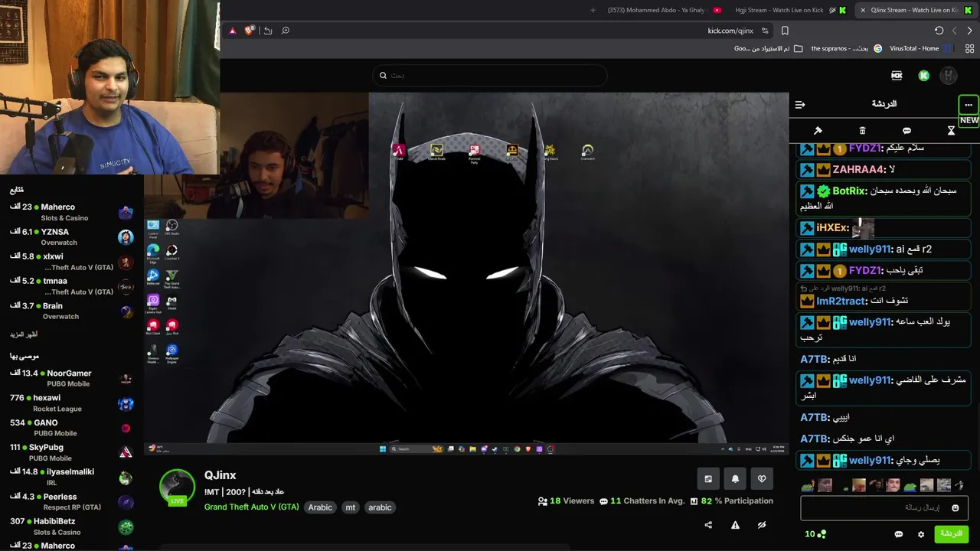
Task: Open Brain Overwatch channel
Action: click(73, 310)
